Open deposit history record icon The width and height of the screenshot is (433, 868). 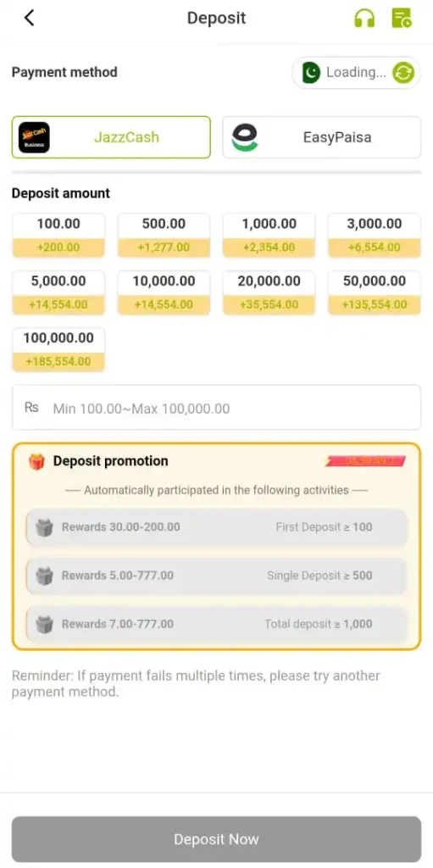(x=402, y=19)
